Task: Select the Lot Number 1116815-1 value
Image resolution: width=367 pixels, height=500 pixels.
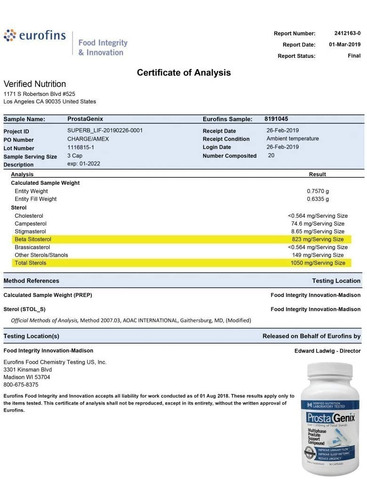Action: 81,147
